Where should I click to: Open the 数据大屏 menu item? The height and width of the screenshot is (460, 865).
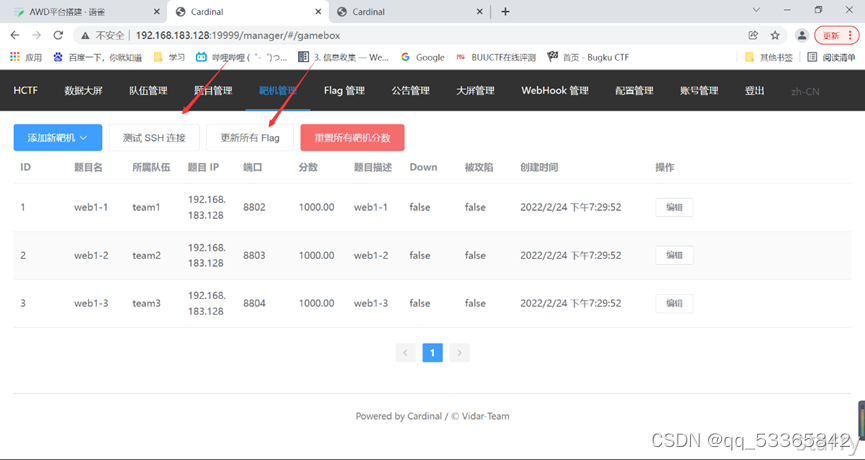point(83,90)
